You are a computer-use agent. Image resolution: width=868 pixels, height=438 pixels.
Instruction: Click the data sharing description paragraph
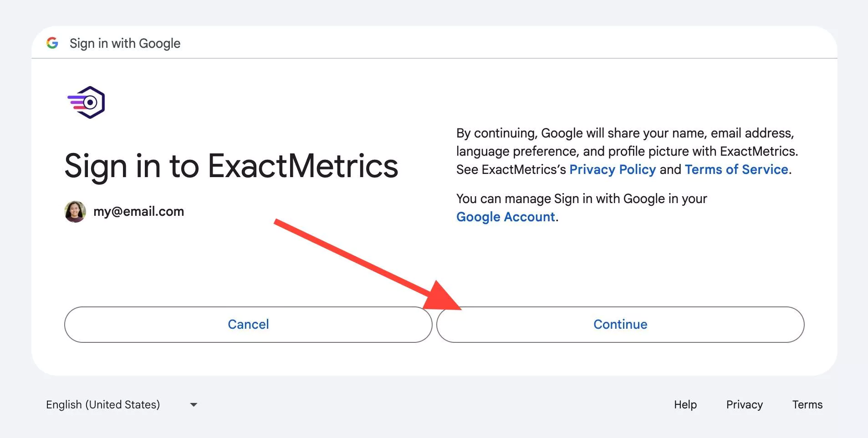pyautogui.click(x=627, y=151)
